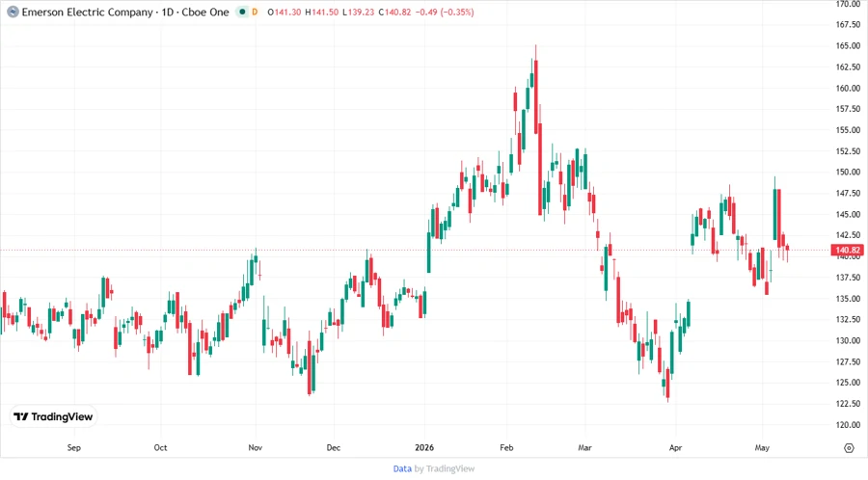Click the change value −0.49 (−0.35%)
The image size is (868, 480).
445,13
